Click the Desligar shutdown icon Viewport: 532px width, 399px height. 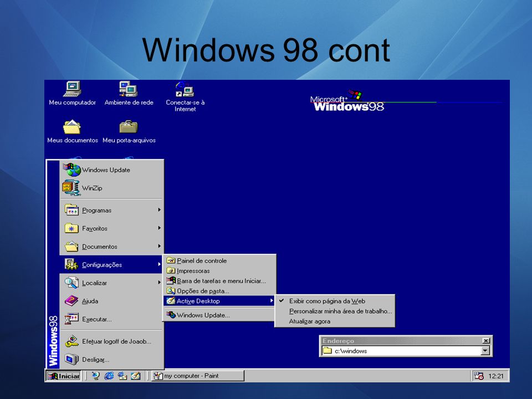pos(71,359)
